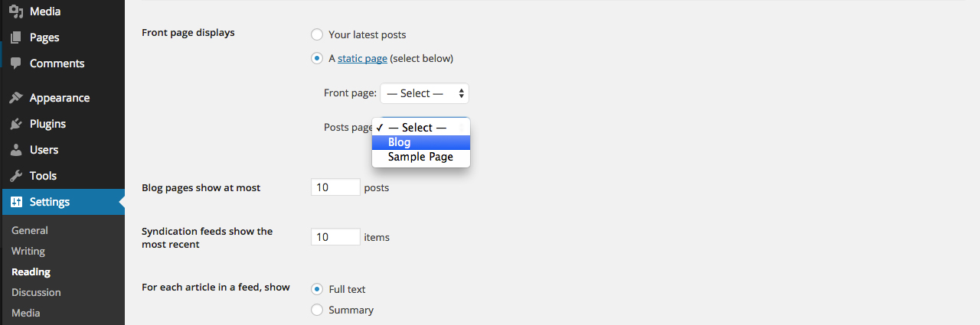
Task: Open the Front page dropdown
Action: point(424,93)
